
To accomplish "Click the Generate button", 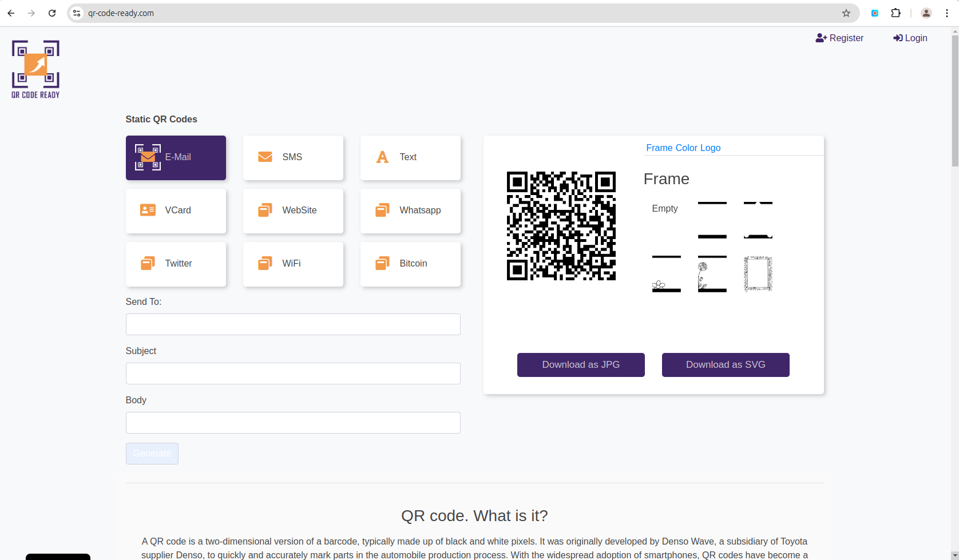I will point(152,454).
